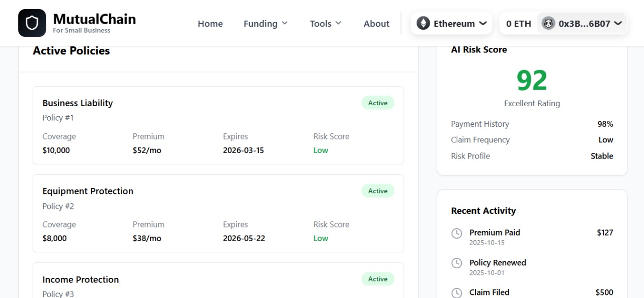Click the 92 AI Risk Score value
This screenshot has width=644, height=298.
click(x=532, y=80)
